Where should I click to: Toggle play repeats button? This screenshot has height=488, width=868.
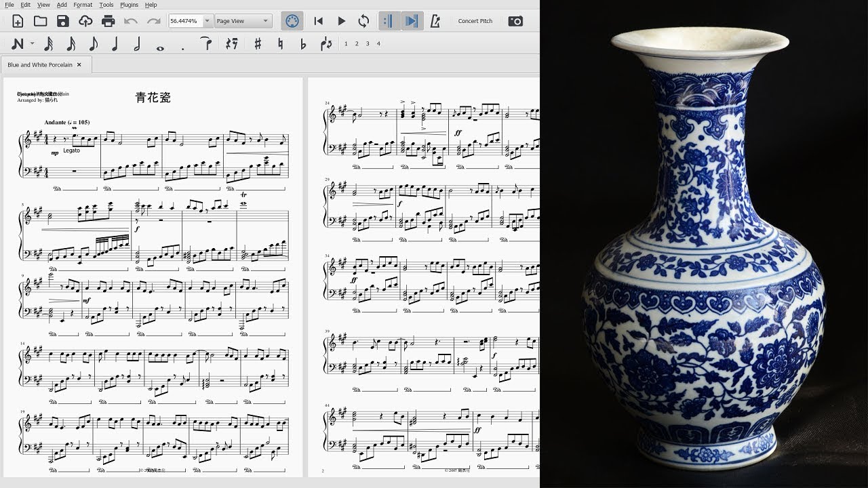tap(388, 21)
